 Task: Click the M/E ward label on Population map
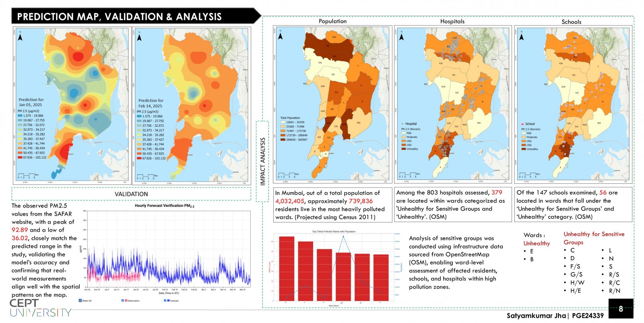tap(358, 123)
